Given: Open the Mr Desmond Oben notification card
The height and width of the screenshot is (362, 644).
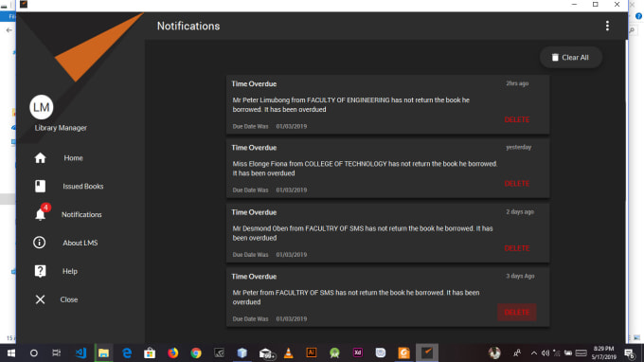Looking at the screenshot, I should (x=387, y=233).
